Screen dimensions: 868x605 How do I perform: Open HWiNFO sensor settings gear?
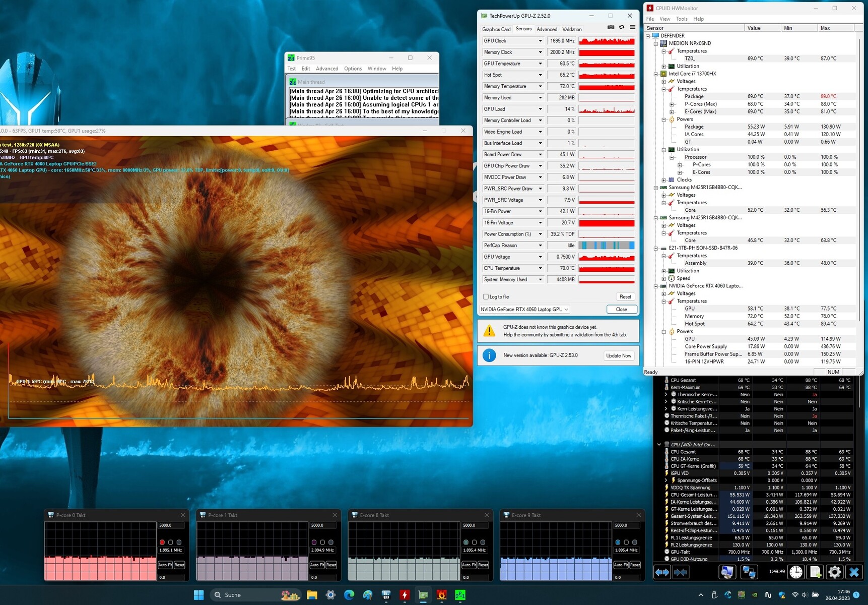[x=834, y=572]
